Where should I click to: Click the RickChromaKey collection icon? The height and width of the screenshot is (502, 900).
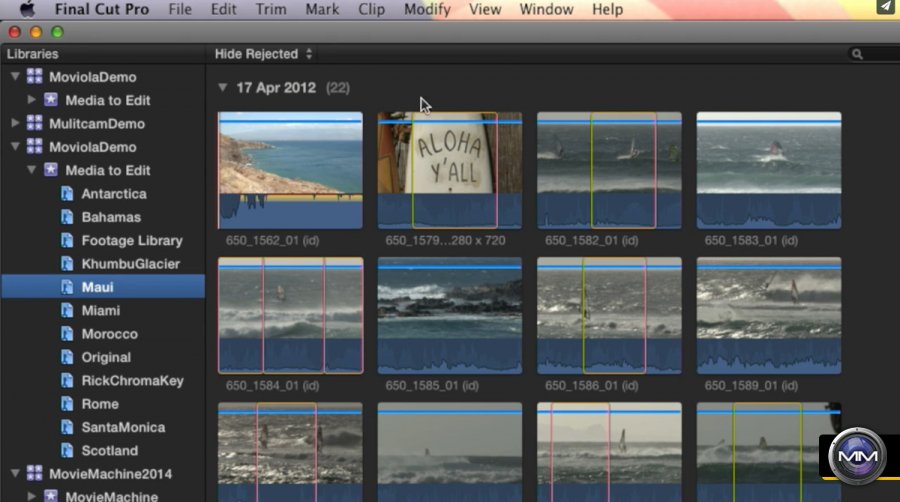click(67, 380)
